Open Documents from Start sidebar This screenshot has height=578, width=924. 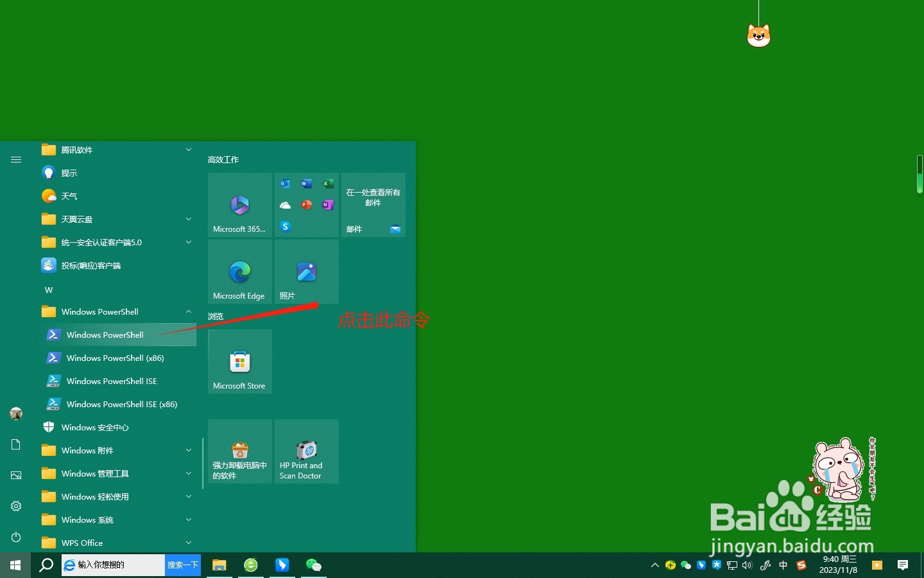tap(16, 444)
